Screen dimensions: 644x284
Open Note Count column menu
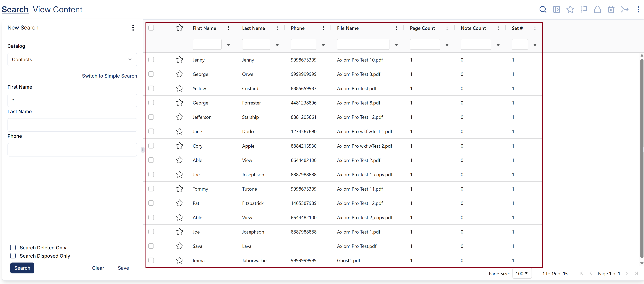[498, 28]
